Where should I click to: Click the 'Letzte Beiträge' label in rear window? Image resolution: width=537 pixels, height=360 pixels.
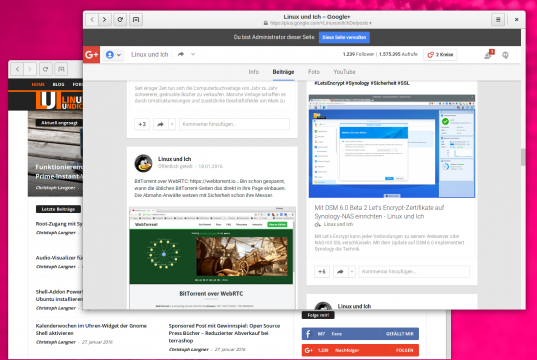pyautogui.click(x=58, y=209)
